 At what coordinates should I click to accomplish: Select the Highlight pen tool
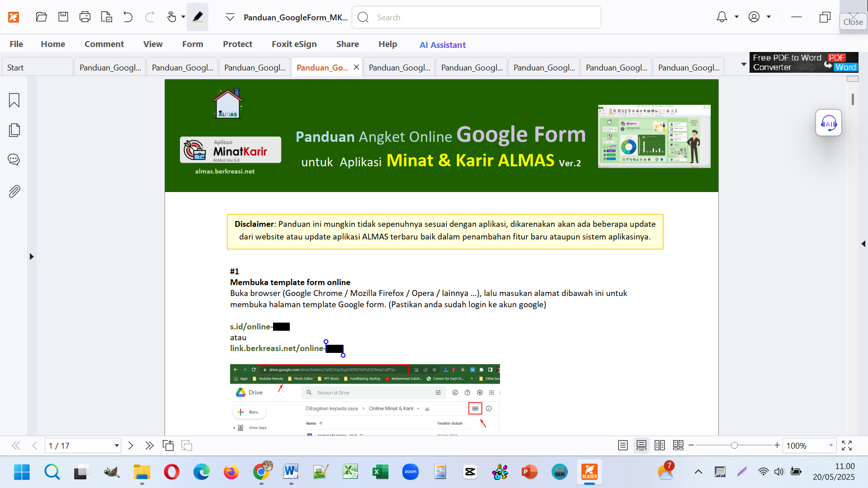(x=198, y=17)
